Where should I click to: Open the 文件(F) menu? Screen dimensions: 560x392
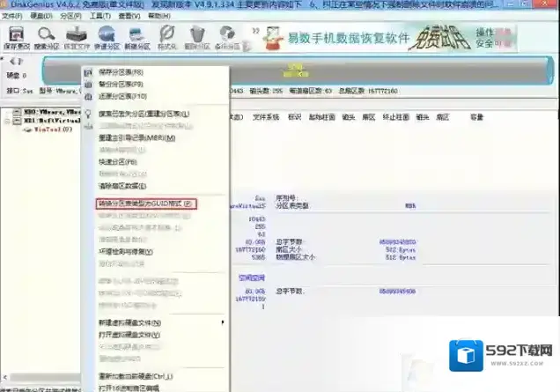pos(11,16)
